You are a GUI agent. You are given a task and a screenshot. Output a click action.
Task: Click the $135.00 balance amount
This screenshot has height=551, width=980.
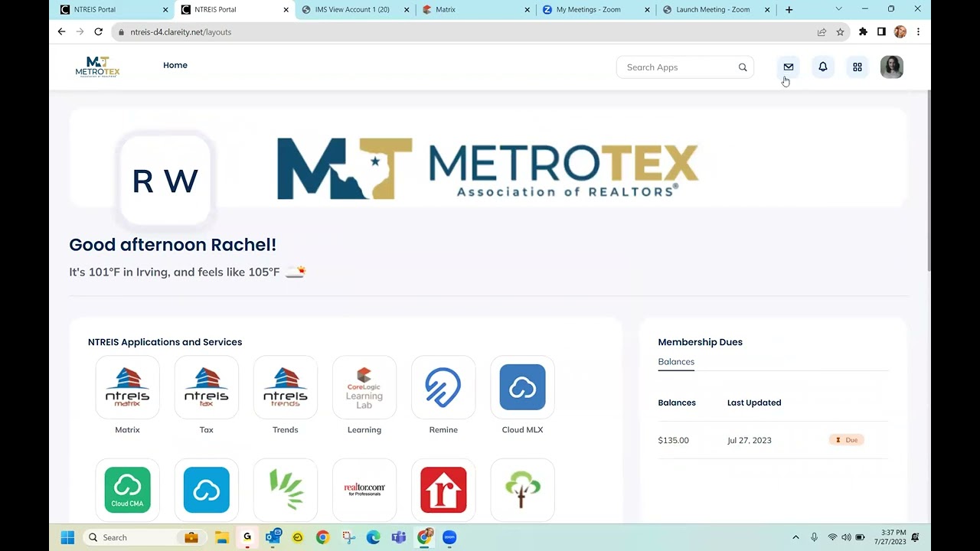[x=674, y=440]
